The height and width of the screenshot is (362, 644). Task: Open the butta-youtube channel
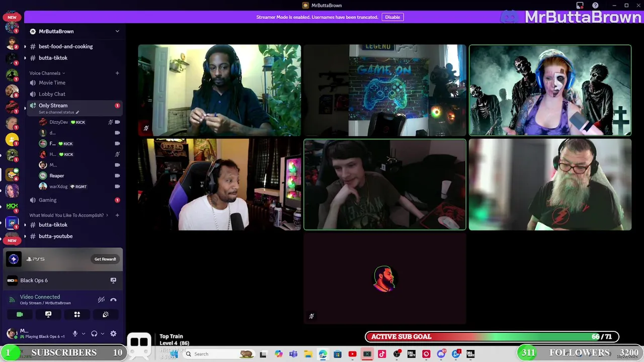[55, 236]
